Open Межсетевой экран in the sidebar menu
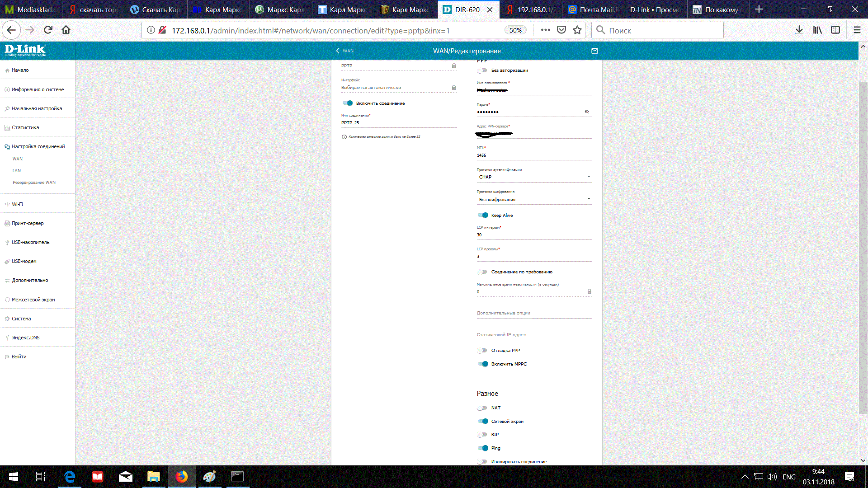This screenshot has height=488, width=868. click(x=33, y=300)
